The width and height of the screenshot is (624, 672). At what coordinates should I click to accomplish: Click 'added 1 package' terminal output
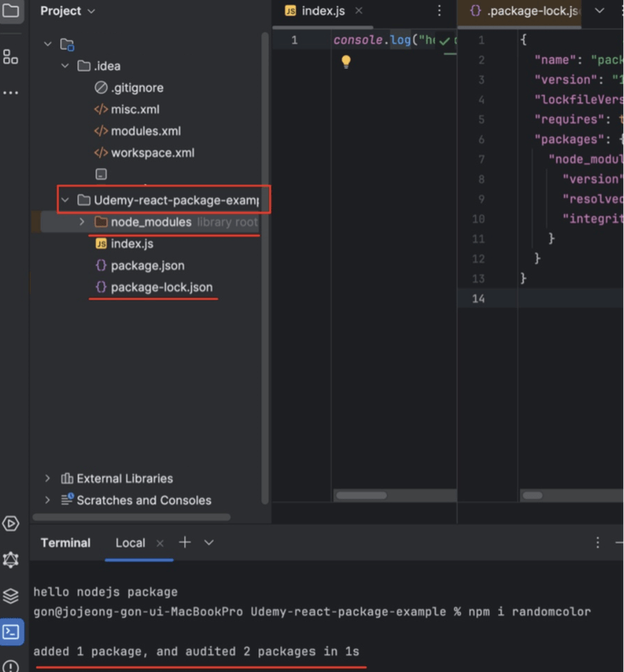[197, 652]
